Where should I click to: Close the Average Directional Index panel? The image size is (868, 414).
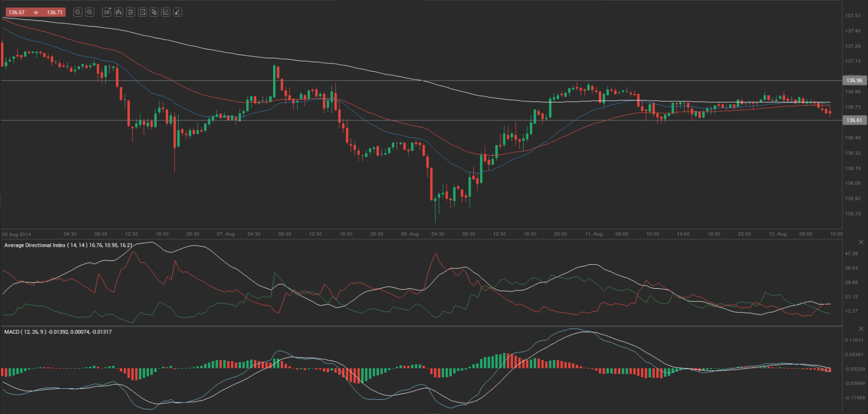click(x=861, y=242)
